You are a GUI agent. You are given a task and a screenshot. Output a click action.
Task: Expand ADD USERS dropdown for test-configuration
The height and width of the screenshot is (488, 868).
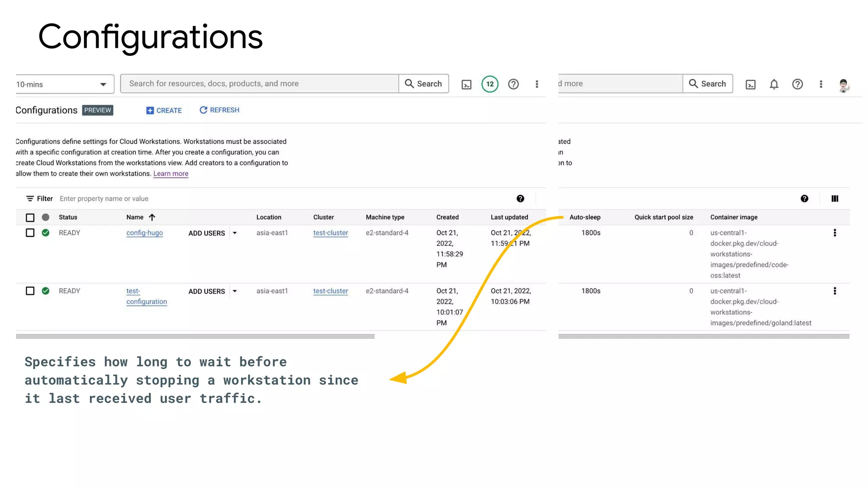pos(234,291)
